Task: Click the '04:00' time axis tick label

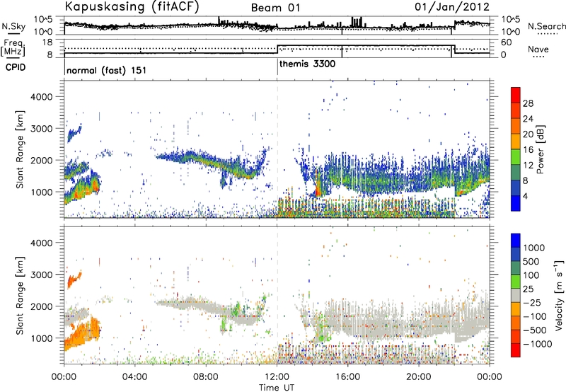Action: 135,377
